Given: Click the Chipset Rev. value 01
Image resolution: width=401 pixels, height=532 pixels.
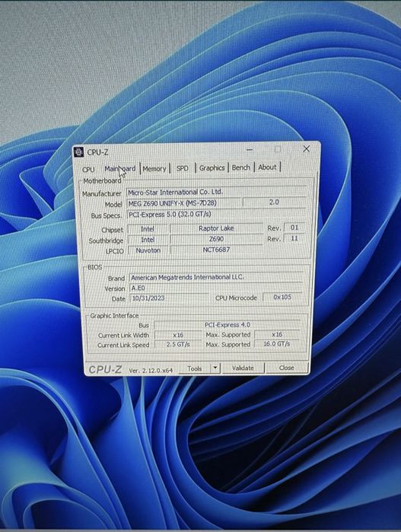Looking at the screenshot, I should click(294, 228).
